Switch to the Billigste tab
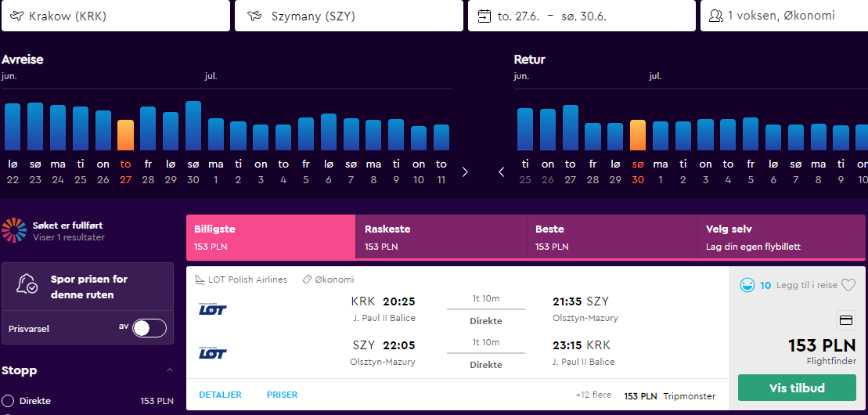The image size is (868, 415). pyautogui.click(x=271, y=237)
